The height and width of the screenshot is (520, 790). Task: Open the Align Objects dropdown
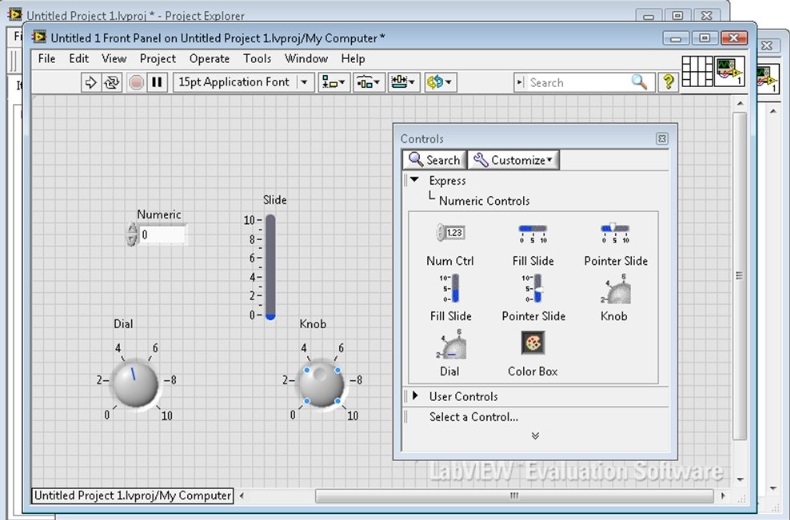(x=332, y=82)
